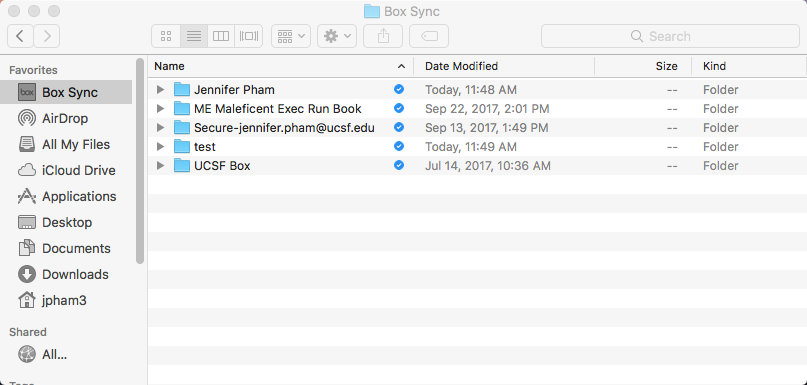Sort by the Name column header
The height and width of the screenshot is (385, 807).
280,66
